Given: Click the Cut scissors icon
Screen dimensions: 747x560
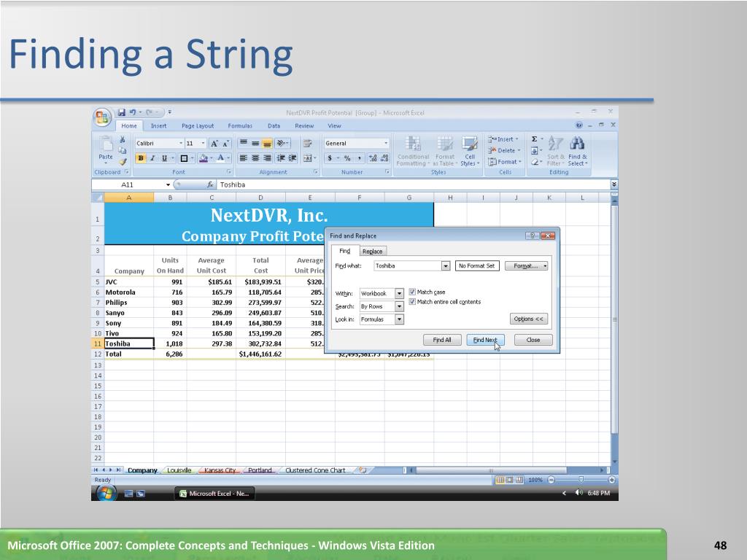Looking at the screenshot, I should point(123,139).
